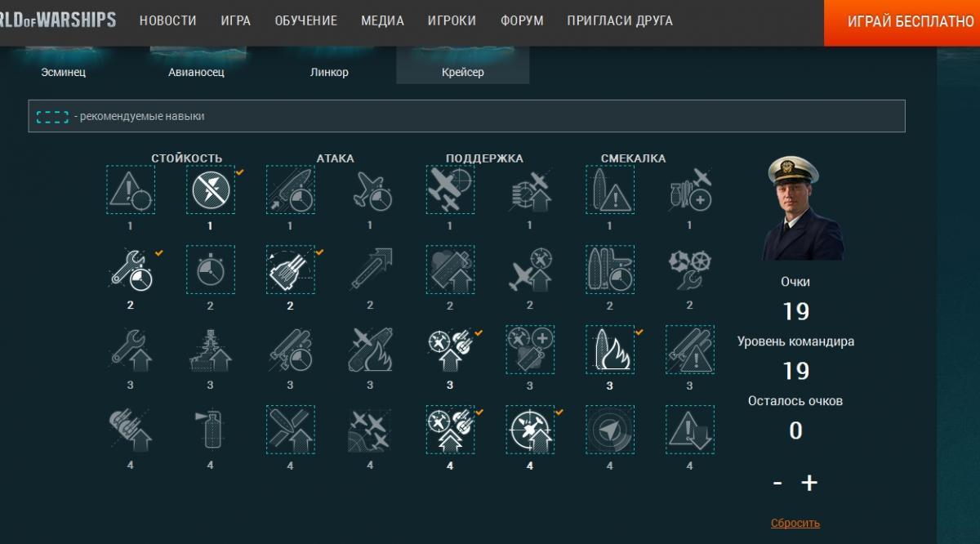Select Smoke Screen Expert level 2 skill

click(x=451, y=270)
